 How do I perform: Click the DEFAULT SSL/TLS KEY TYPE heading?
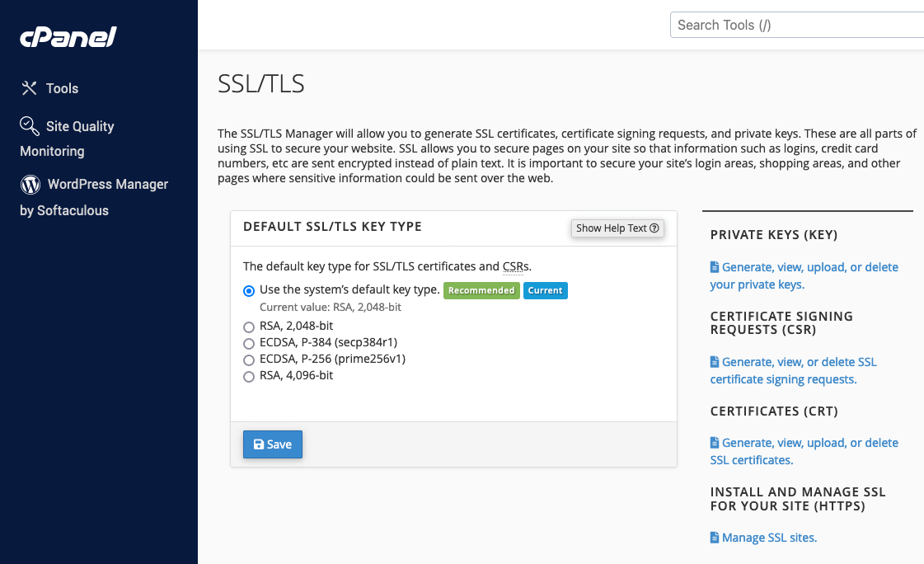(332, 227)
